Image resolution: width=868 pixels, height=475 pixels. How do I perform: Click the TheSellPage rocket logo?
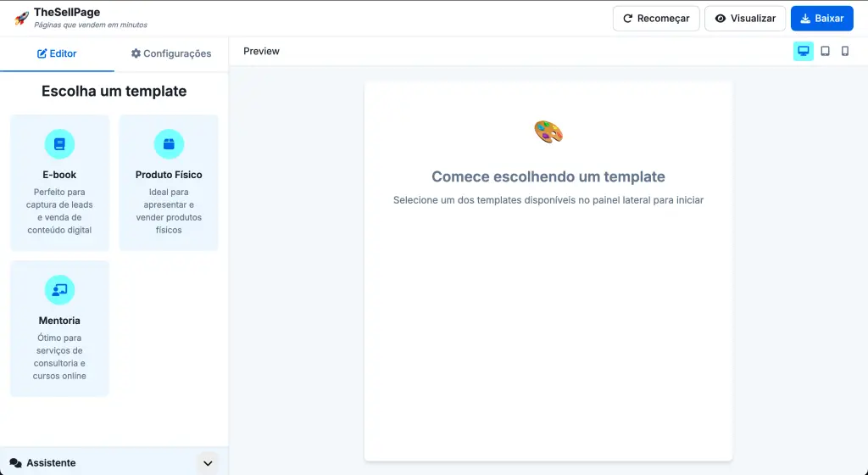click(x=21, y=19)
